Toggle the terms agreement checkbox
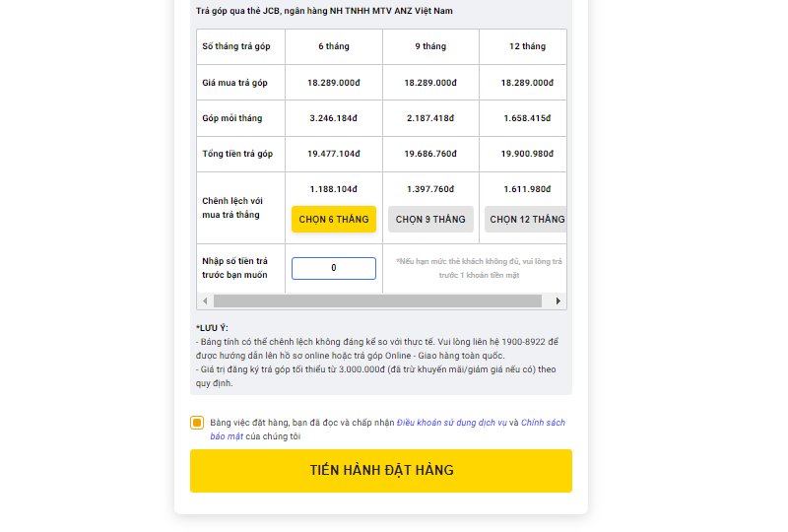 [197, 423]
